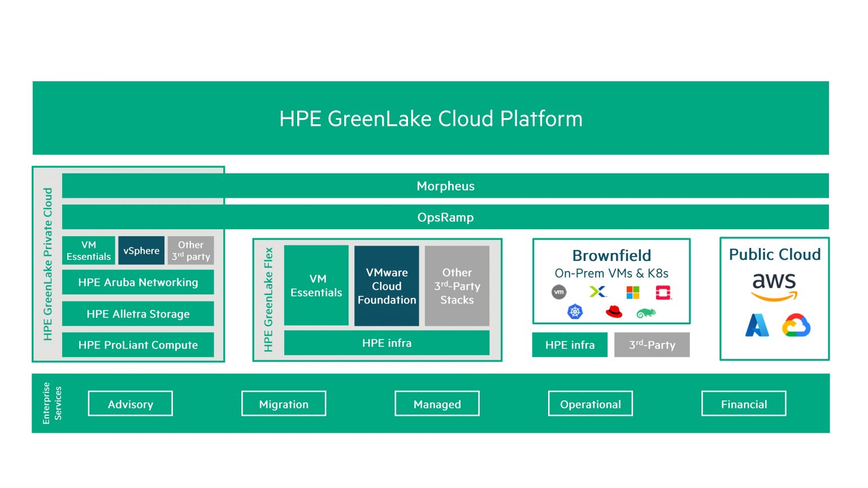
Task: Select the Other 3rd-Party Stacks block
Action: [457, 286]
